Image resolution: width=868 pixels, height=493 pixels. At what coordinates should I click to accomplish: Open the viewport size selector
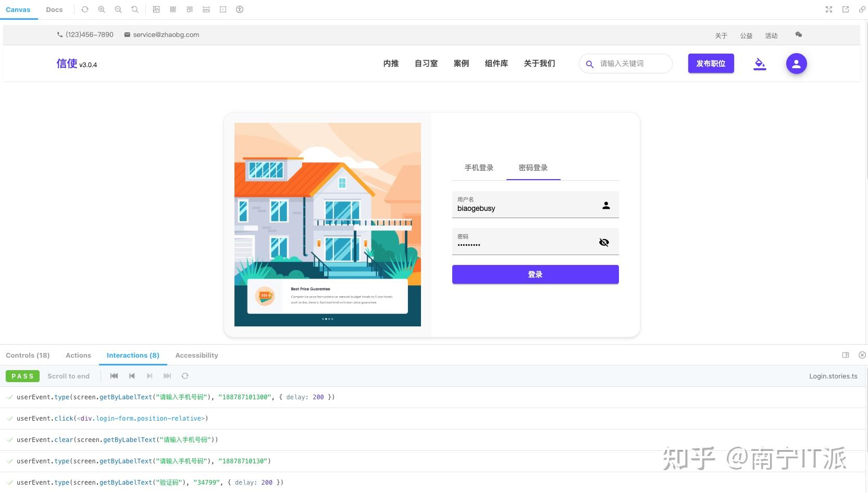tap(190, 9)
